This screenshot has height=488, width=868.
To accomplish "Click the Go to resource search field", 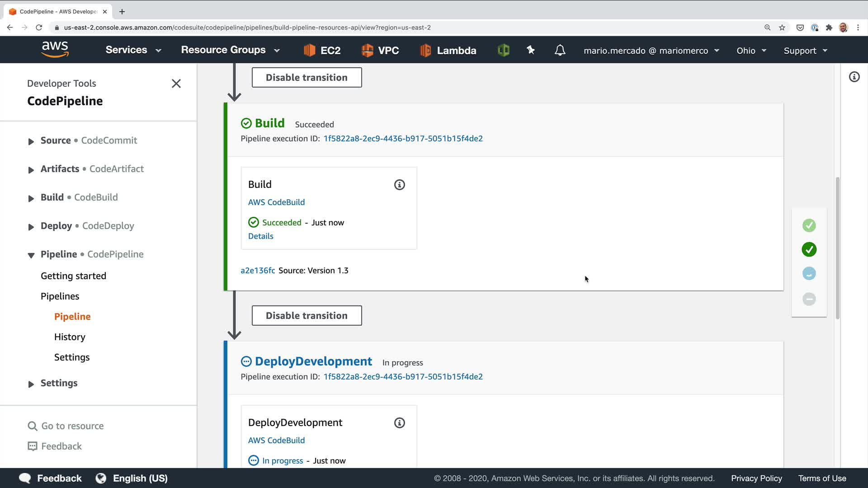I will (72, 426).
